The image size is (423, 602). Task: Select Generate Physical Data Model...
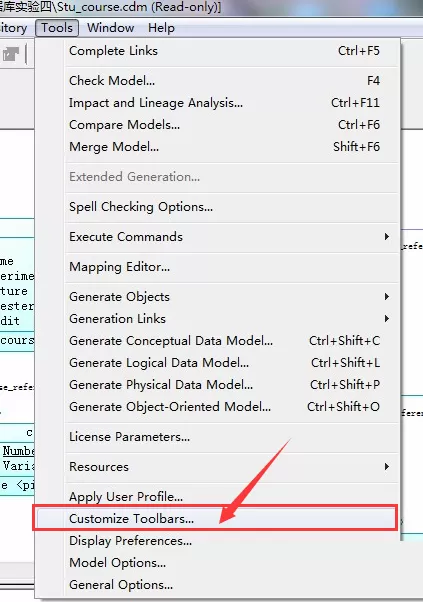217,385
